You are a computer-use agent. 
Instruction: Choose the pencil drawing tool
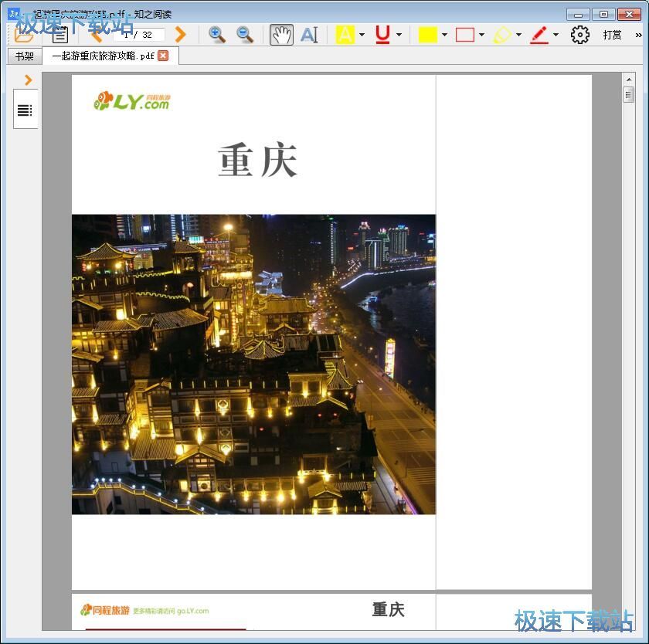point(540,34)
